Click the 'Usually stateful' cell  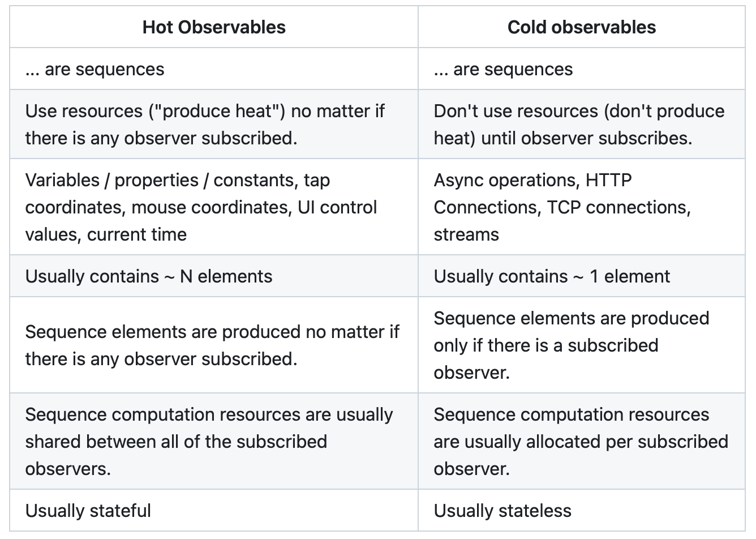click(214, 510)
